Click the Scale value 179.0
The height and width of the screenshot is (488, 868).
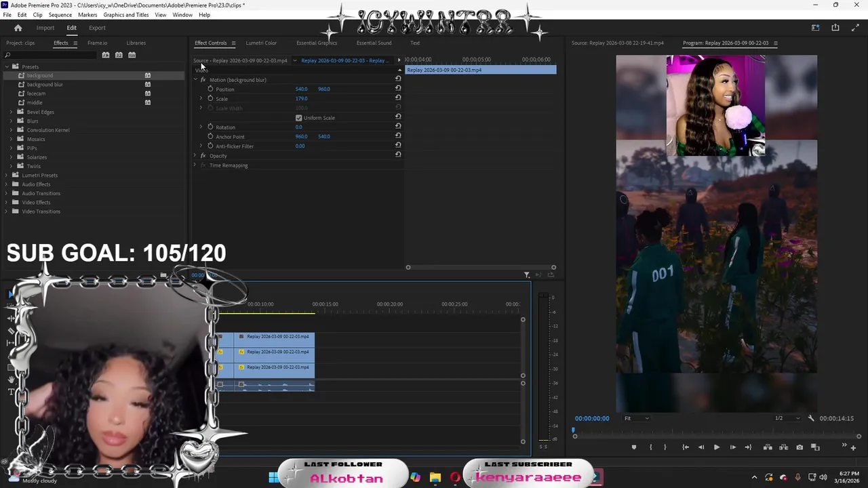pyautogui.click(x=301, y=98)
